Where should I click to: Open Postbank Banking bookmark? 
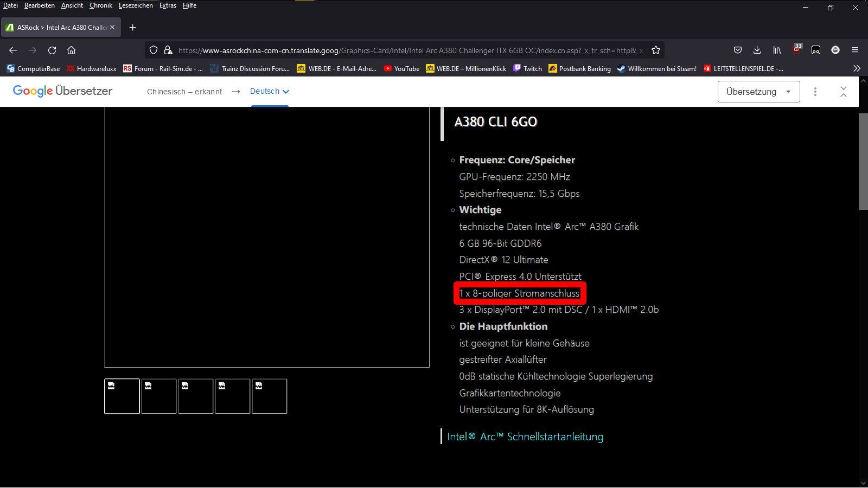579,68
